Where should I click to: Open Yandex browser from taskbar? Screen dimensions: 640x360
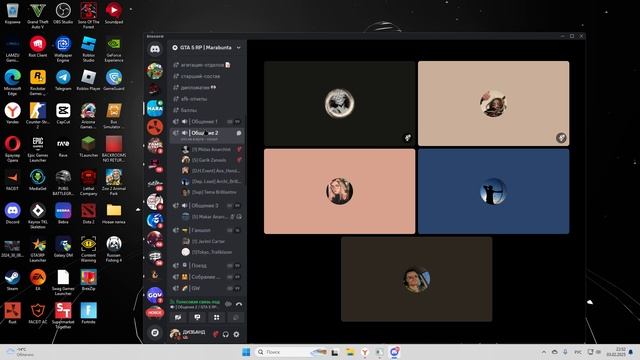(x=365, y=352)
